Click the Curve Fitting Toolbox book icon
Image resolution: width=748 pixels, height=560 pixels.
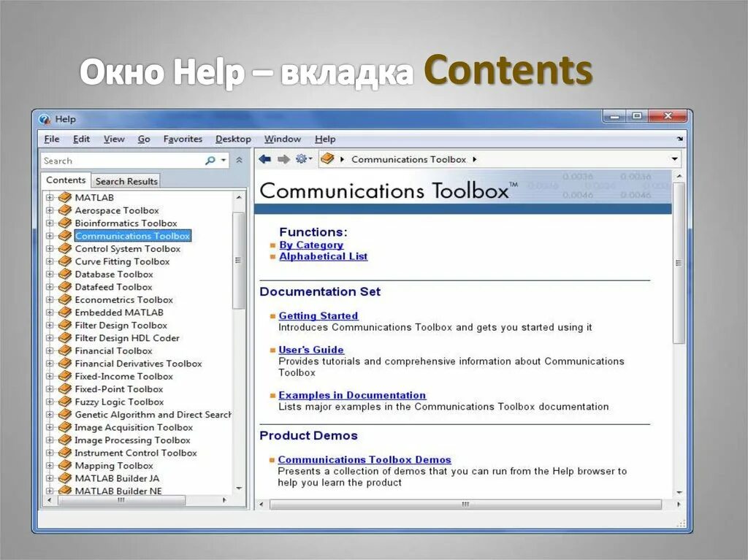click(64, 261)
